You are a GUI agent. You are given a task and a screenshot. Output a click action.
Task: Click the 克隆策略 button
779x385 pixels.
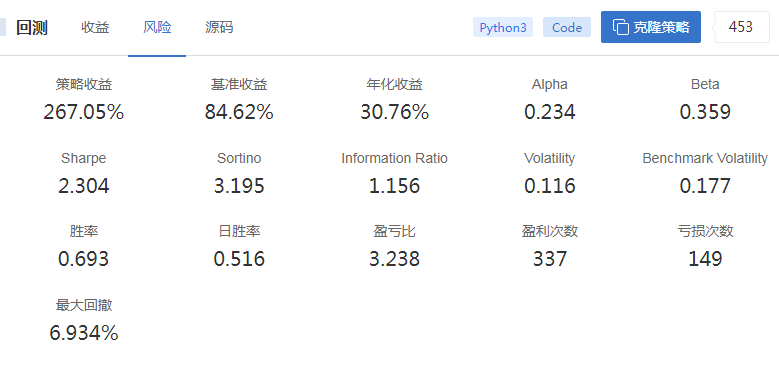(x=651, y=27)
